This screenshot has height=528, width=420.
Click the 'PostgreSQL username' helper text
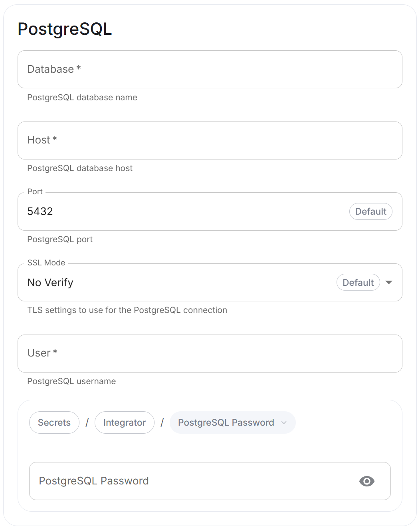[x=71, y=381]
